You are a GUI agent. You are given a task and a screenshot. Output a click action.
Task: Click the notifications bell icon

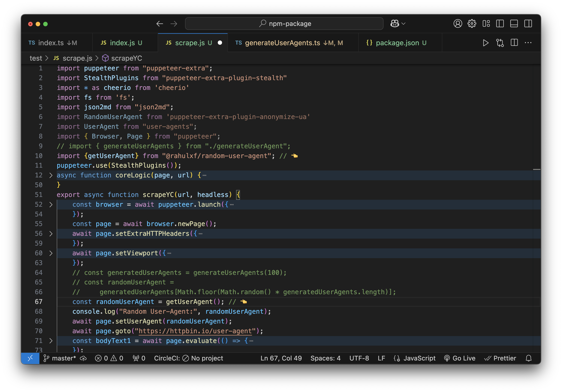(528, 358)
